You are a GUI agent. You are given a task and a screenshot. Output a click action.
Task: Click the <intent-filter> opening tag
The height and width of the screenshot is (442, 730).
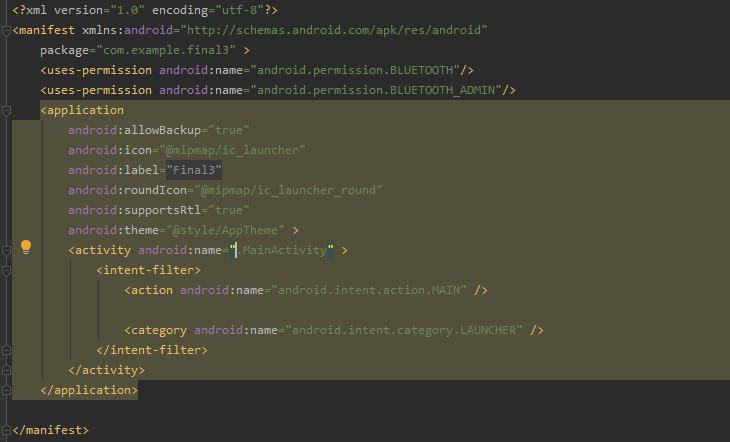(149, 270)
